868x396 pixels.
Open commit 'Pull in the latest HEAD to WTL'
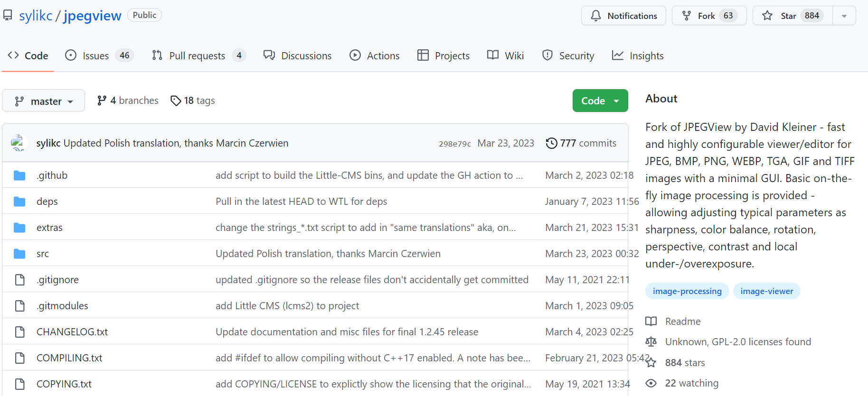301,202
